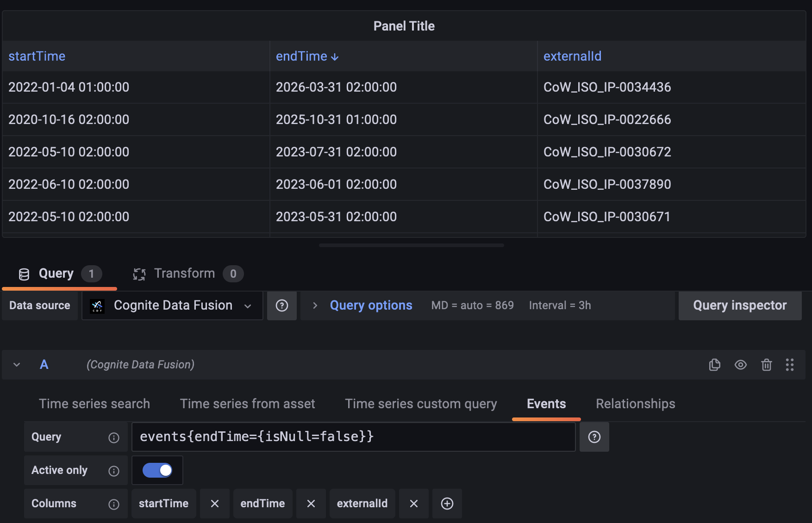Duplicate query A with the copy icon
The image size is (812, 523).
(x=714, y=365)
